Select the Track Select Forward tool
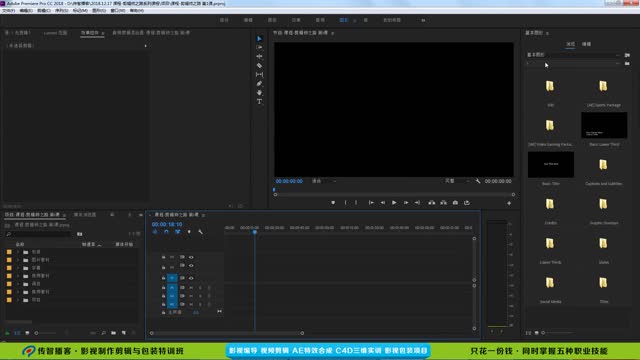Image resolution: width=640 pixels, height=360 pixels. 259,47
